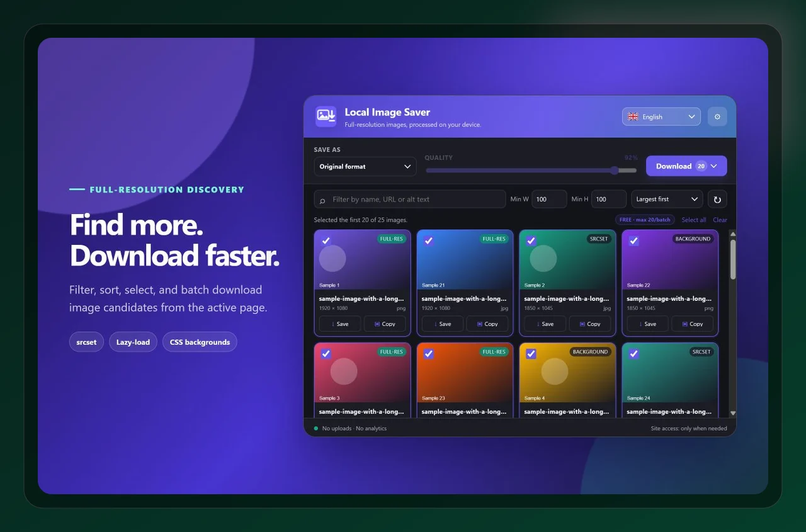806x532 pixels.
Task: Open the Largest first sort dropdown
Action: pos(667,199)
